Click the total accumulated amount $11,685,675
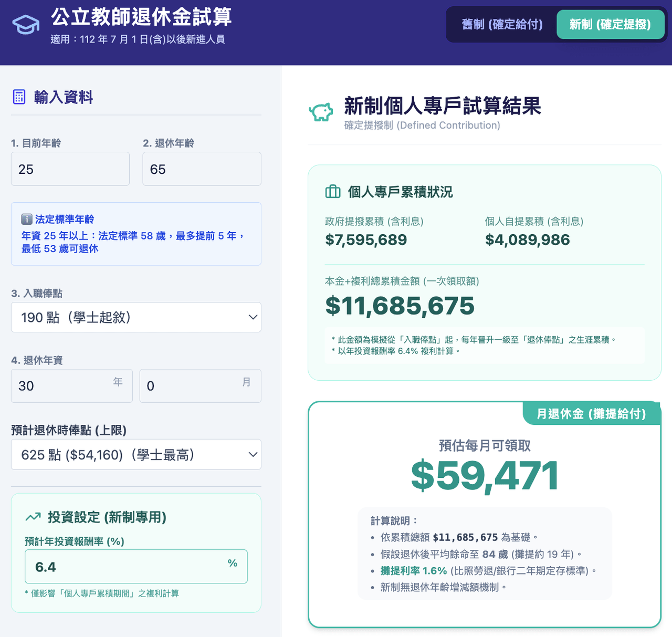Screen dimensions: 672x637 click(400, 306)
